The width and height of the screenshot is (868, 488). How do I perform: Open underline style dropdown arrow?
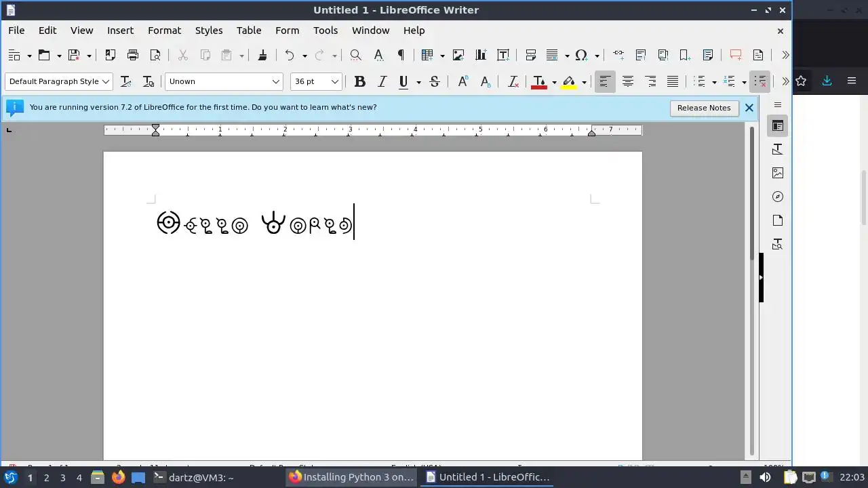pos(418,82)
